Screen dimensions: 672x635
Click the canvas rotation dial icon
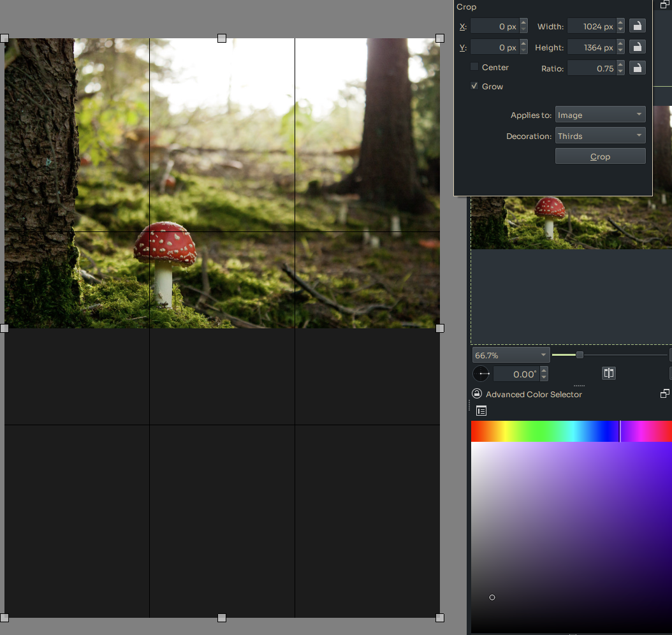[x=481, y=374]
